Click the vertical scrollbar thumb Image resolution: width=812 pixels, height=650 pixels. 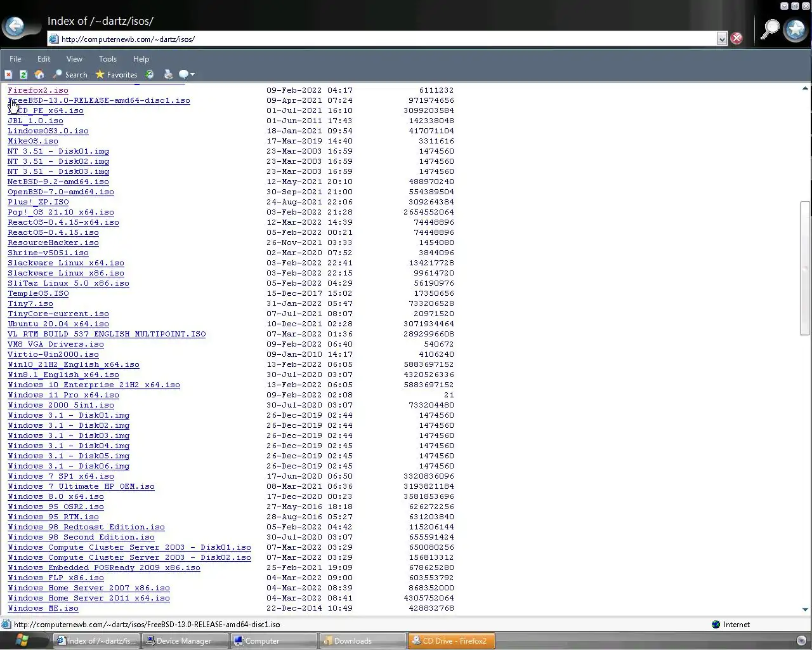click(x=806, y=268)
